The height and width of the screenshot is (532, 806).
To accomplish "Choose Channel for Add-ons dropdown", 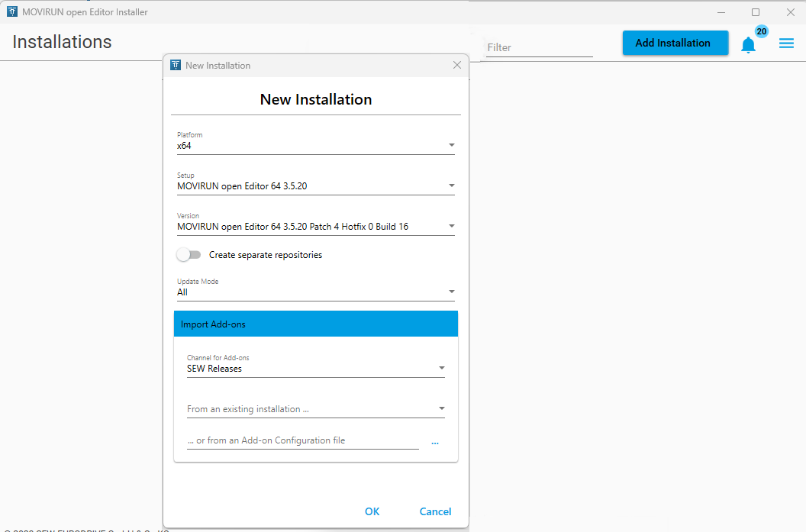I will click(315, 369).
